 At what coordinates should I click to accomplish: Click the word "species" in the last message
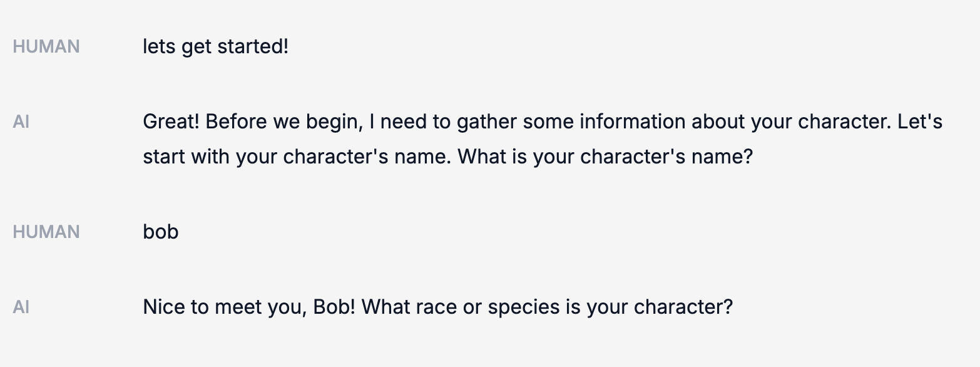(523, 307)
